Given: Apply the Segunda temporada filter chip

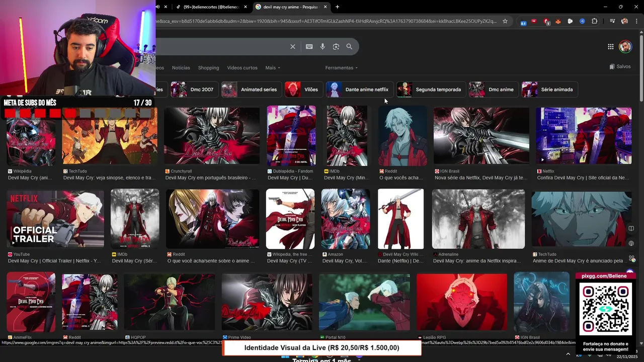Looking at the screenshot, I should coord(431,89).
